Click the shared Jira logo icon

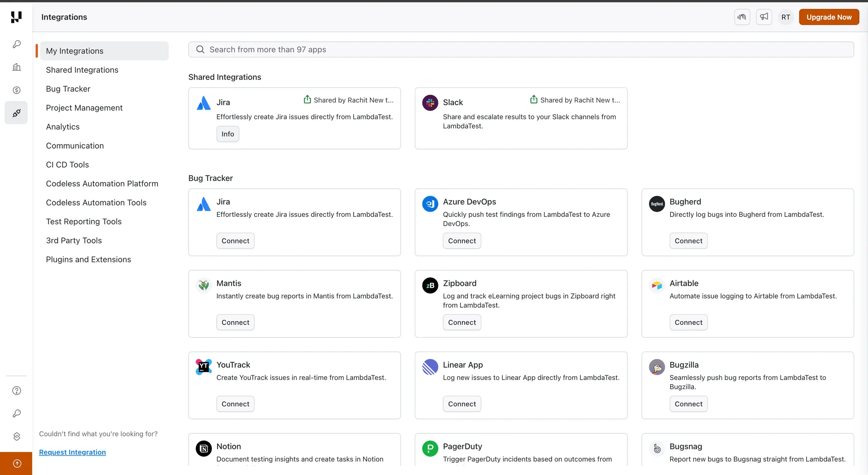point(204,103)
